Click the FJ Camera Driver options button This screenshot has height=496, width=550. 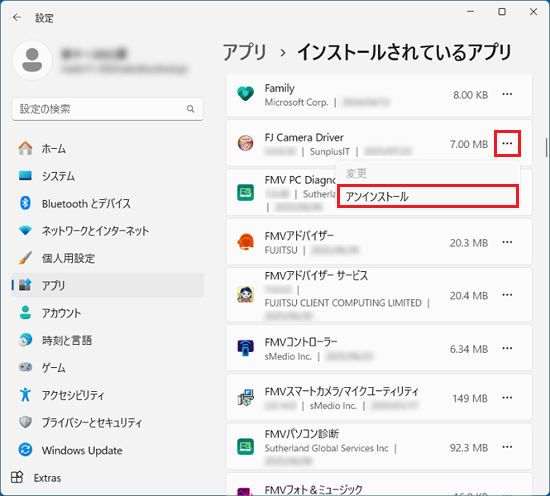(x=507, y=143)
